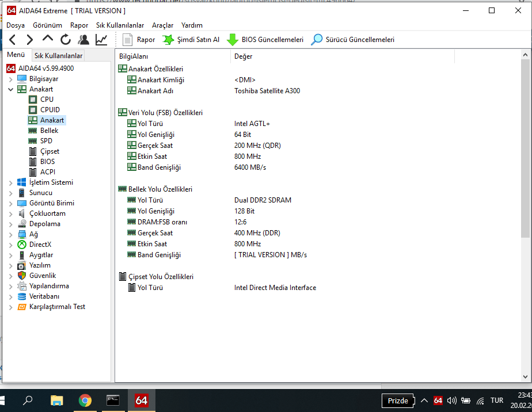Screen dimensions: 532x412
Task: Open Sürücü Güncellemeleri driver updates
Action: coord(352,40)
